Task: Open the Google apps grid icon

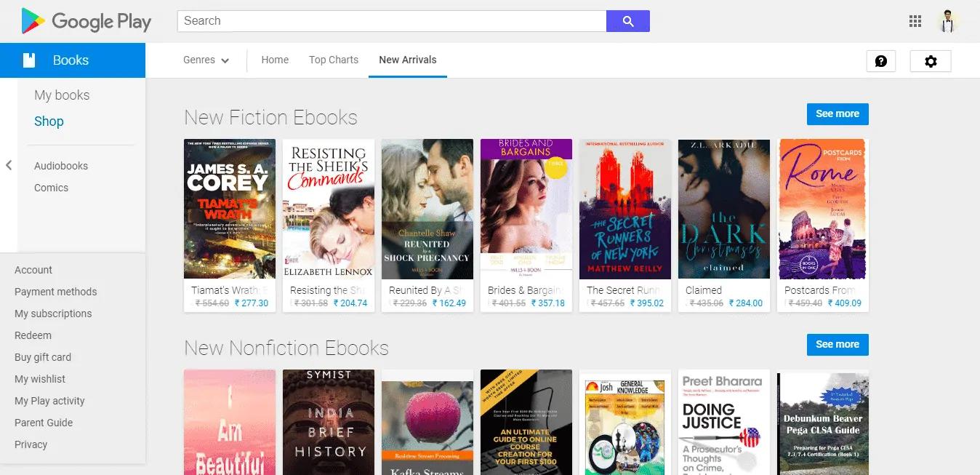Action: [915, 21]
